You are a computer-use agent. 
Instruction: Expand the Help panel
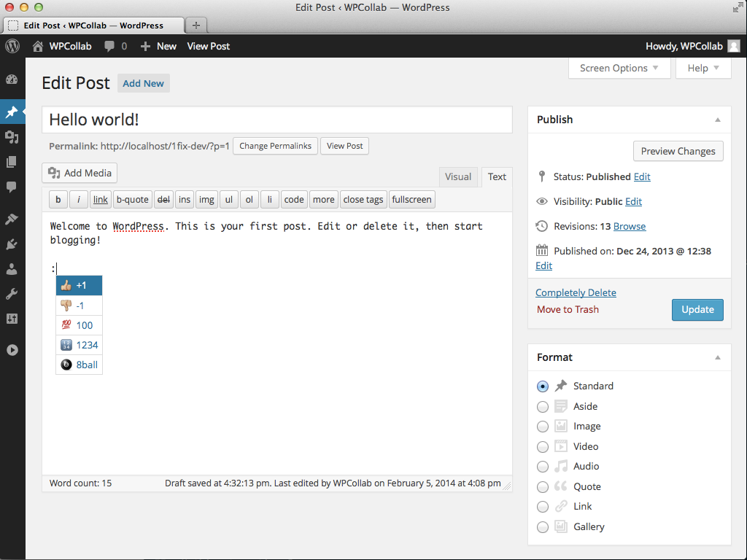pos(703,68)
